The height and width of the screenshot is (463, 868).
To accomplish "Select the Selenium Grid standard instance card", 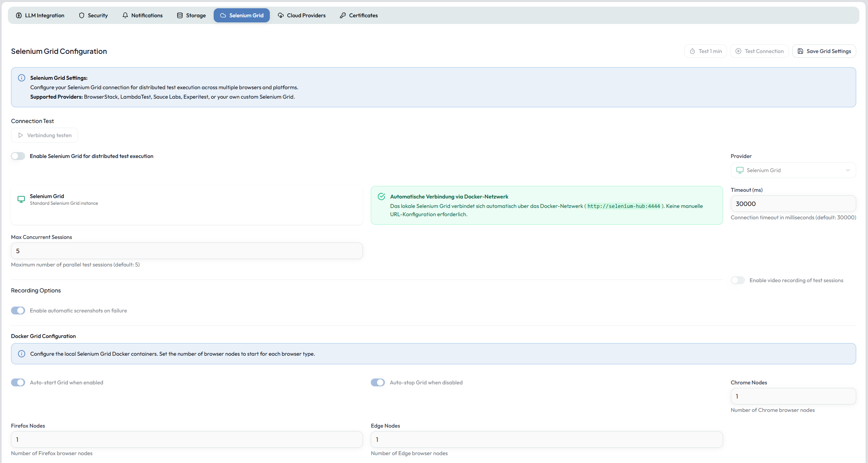I will [187, 205].
